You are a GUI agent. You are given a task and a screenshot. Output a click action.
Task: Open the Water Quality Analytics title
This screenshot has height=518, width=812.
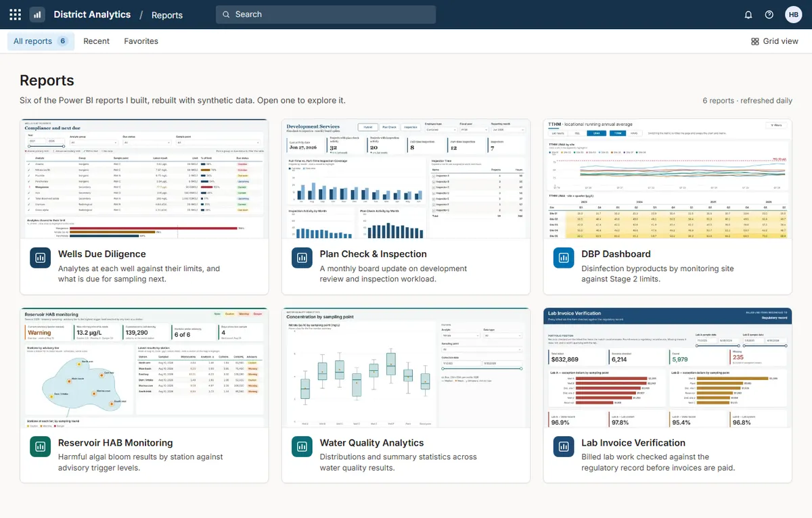(x=372, y=443)
